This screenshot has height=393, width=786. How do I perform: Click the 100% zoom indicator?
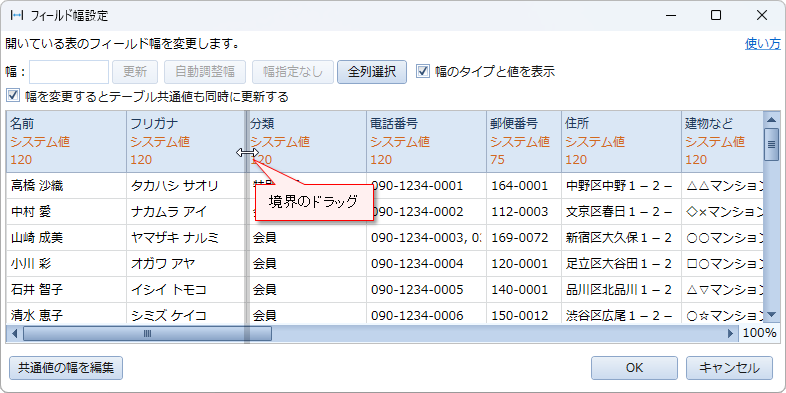coord(760,333)
